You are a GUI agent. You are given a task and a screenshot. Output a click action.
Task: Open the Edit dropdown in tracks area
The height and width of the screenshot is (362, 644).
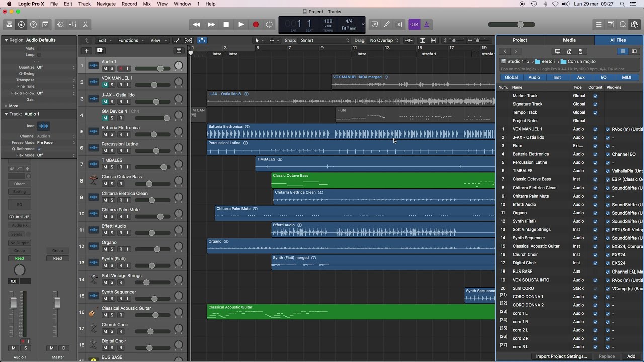coord(104,40)
